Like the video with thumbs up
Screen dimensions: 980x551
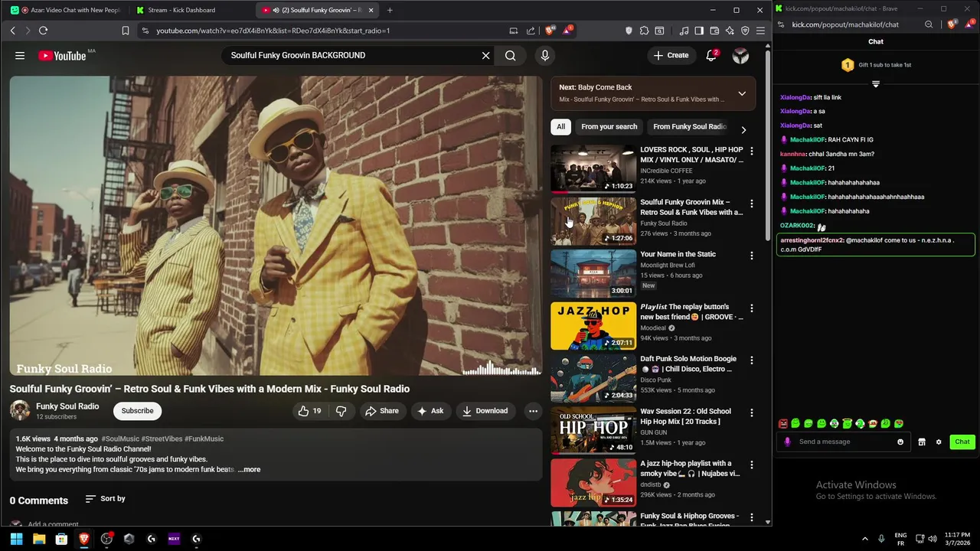tap(309, 411)
